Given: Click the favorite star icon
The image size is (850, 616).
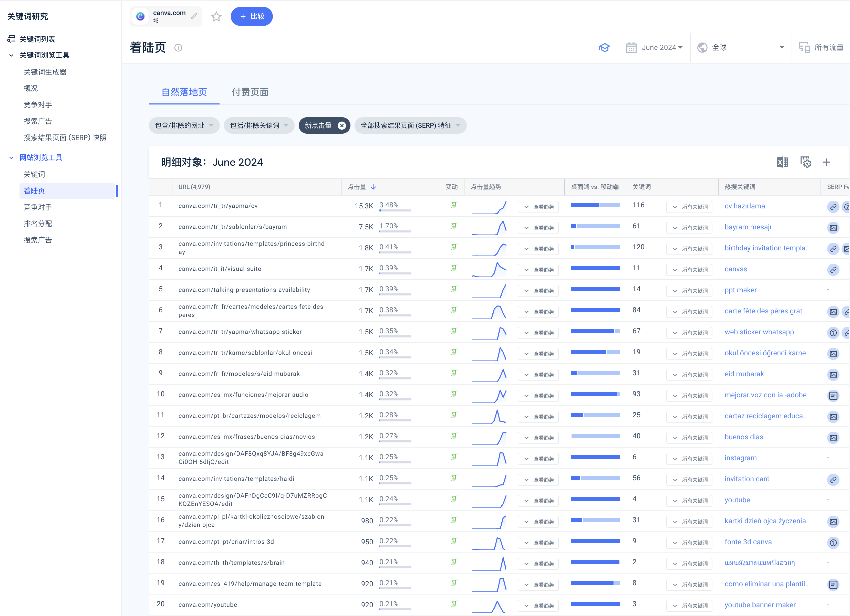Looking at the screenshot, I should [216, 16].
